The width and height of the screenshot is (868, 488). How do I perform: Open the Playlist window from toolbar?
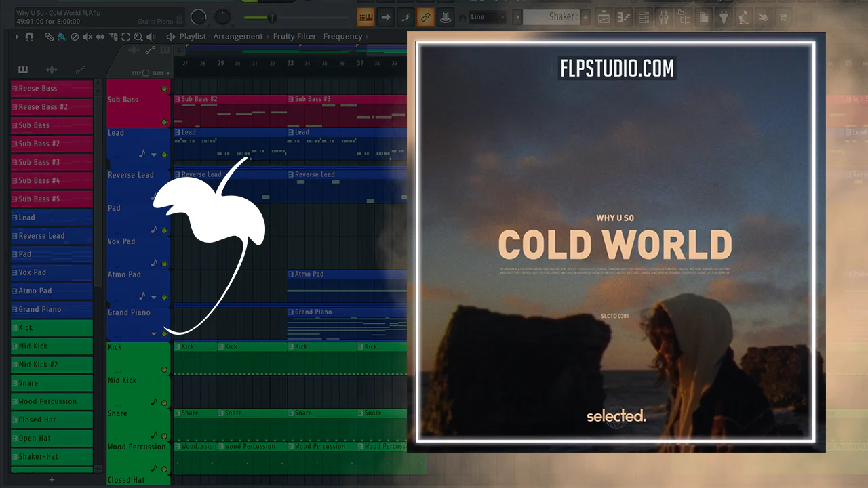click(604, 17)
